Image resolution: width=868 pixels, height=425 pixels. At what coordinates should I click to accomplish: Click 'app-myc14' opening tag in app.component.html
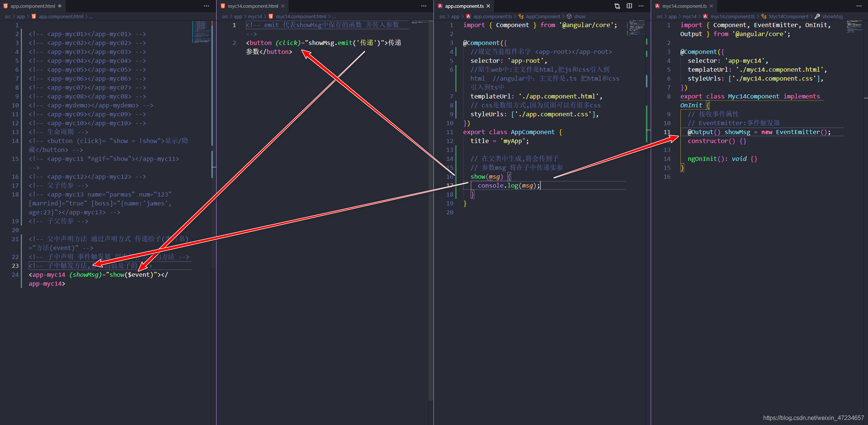pos(47,275)
